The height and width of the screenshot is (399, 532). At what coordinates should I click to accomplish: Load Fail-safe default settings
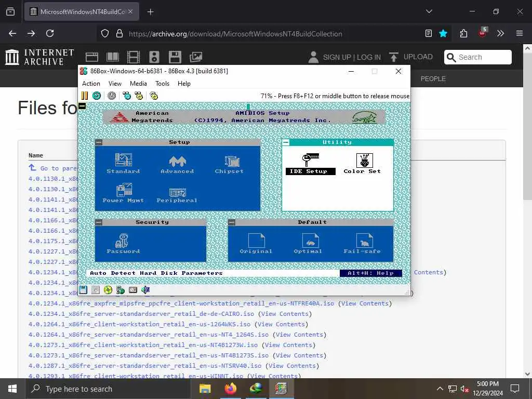click(x=362, y=243)
